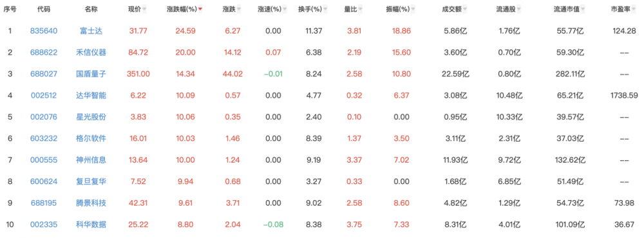Open 达华智能 stock details
The height and width of the screenshot is (238, 644).
click(x=93, y=95)
